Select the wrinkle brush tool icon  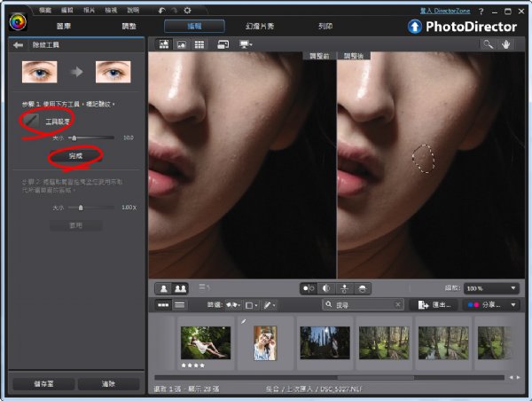click(30, 119)
